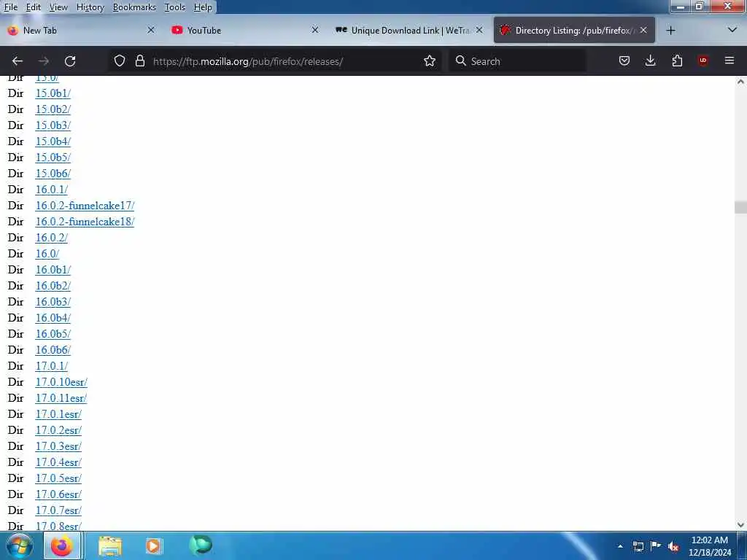The image size is (747, 560).
Task: Close the YouTube tab
Action: [315, 30]
